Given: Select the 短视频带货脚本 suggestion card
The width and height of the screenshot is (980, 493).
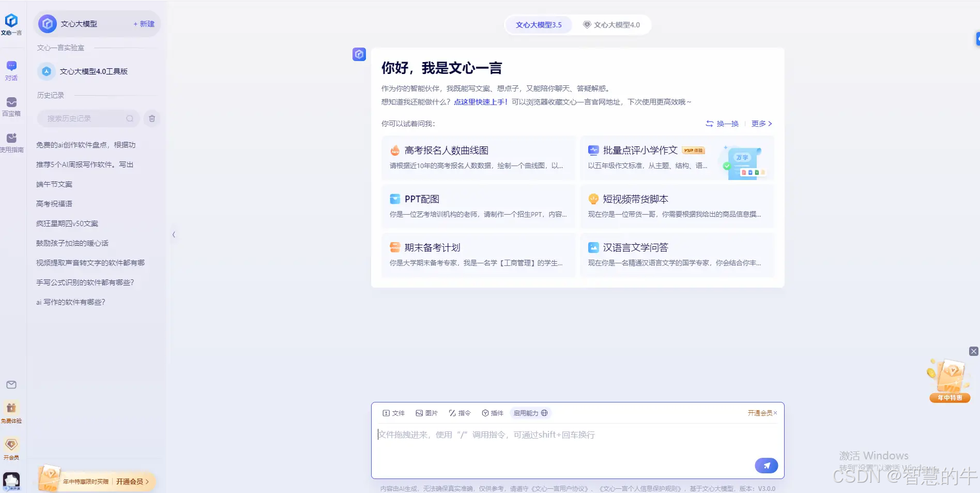Looking at the screenshot, I should coord(677,206).
